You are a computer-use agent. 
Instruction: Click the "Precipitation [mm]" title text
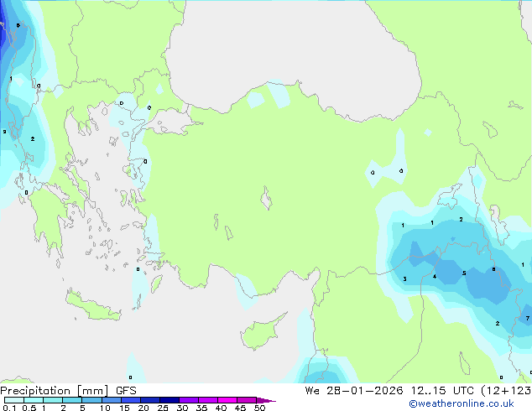(55, 391)
